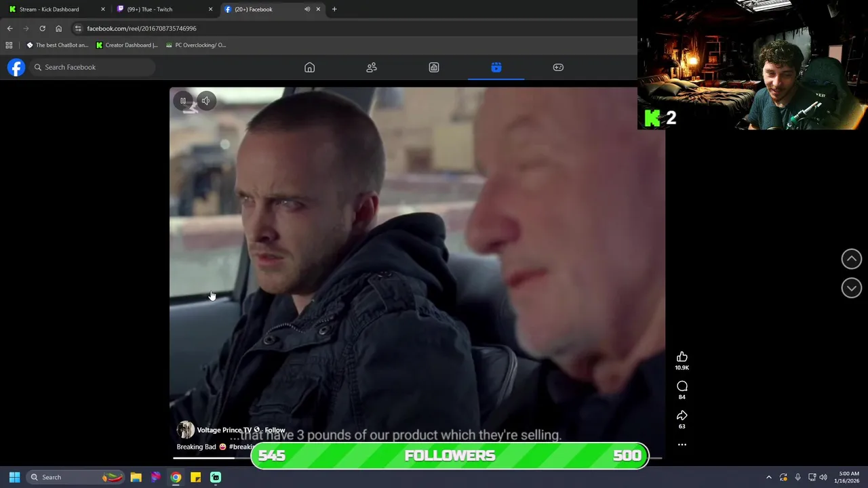868x488 pixels.
Task: Open Chrome from the taskbar
Action: click(x=176, y=477)
